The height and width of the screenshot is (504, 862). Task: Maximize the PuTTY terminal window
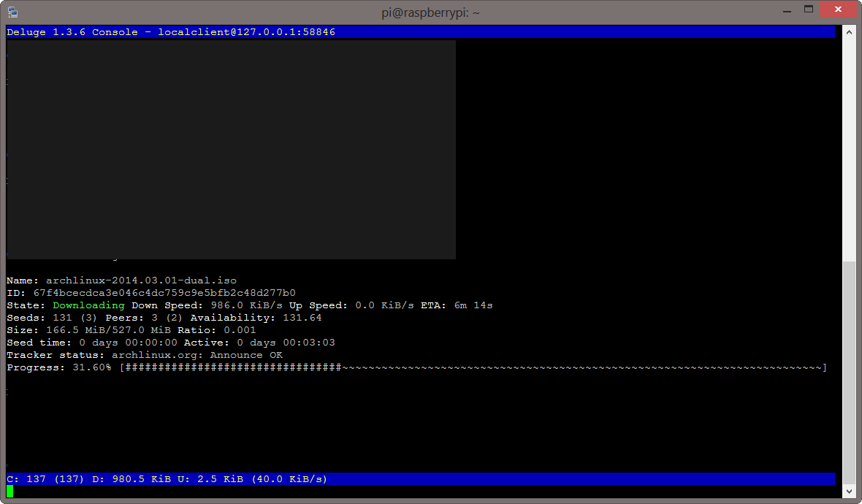[x=809, y=9]
